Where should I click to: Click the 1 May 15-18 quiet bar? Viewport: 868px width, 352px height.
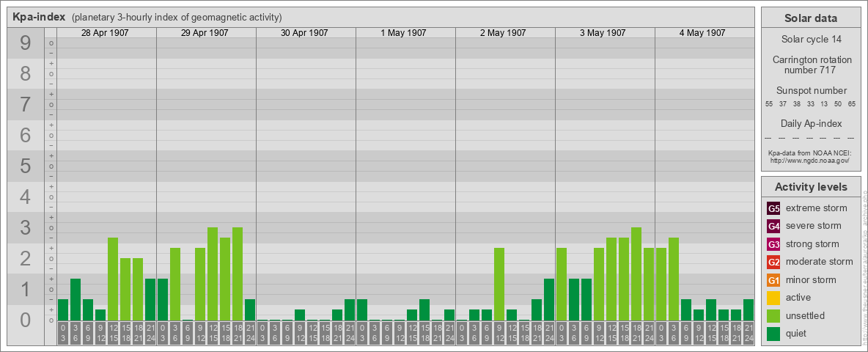pyautogui.click(x=424, y=310)
